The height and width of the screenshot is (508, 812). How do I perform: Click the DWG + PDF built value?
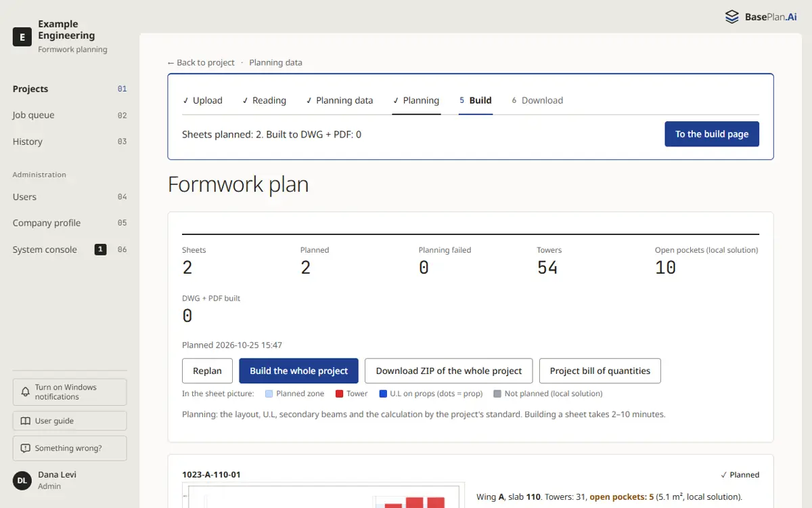[x=187, y=316]
